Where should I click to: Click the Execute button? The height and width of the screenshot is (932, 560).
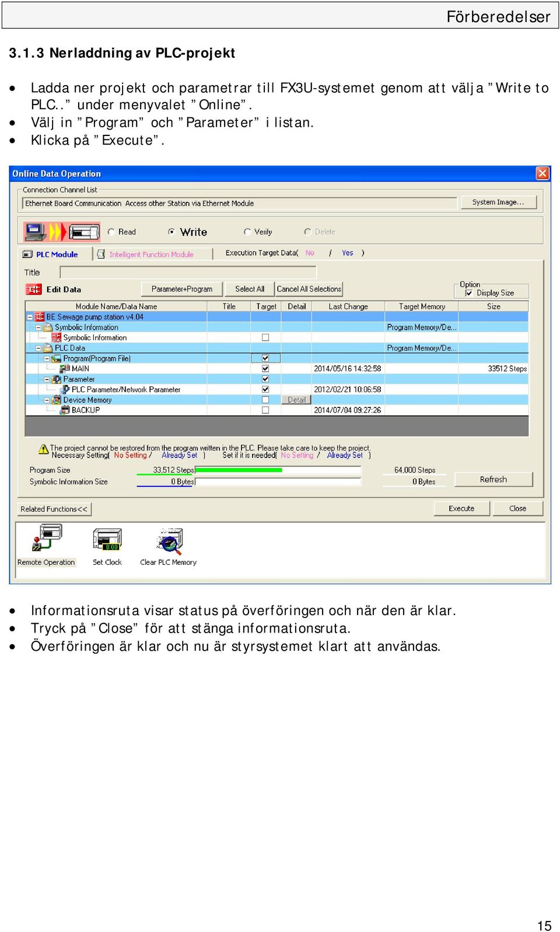coord(461,508)
